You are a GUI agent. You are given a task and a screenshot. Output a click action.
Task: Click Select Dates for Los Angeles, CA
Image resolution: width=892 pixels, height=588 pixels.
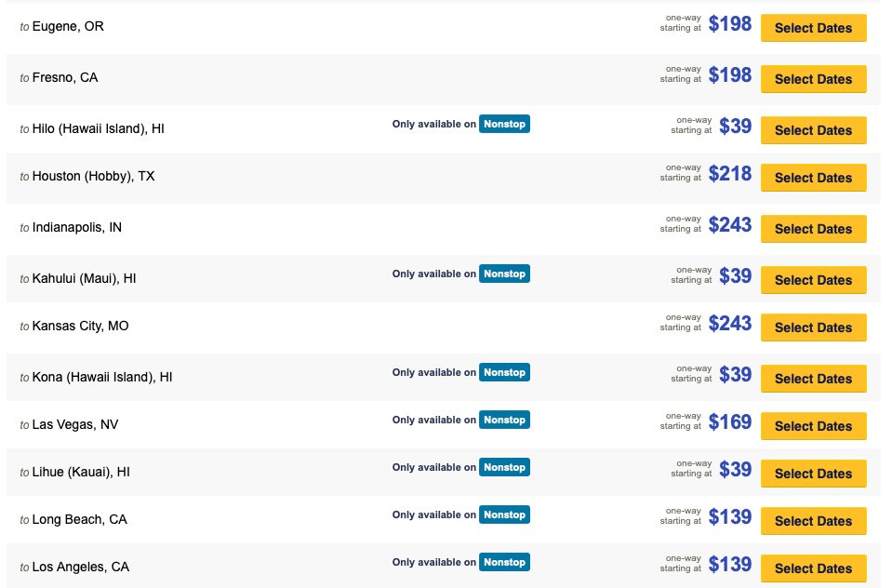pyautogui.click(x=813, y=568)
